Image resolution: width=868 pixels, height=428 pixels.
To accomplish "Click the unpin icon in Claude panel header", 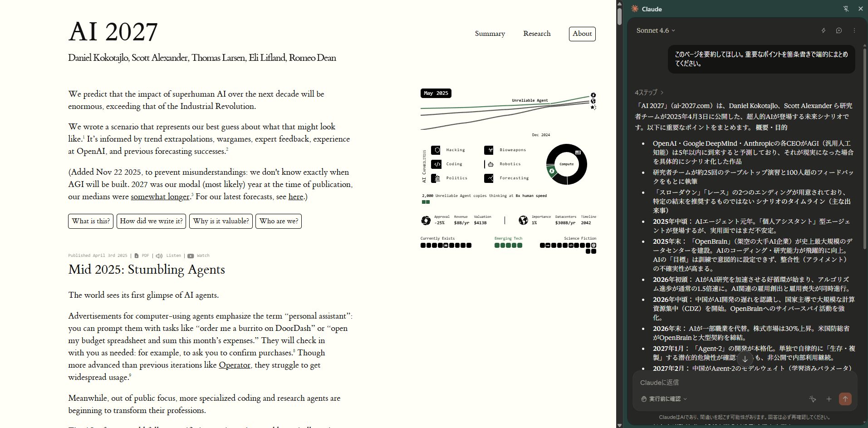I will (x=846, y=9).
